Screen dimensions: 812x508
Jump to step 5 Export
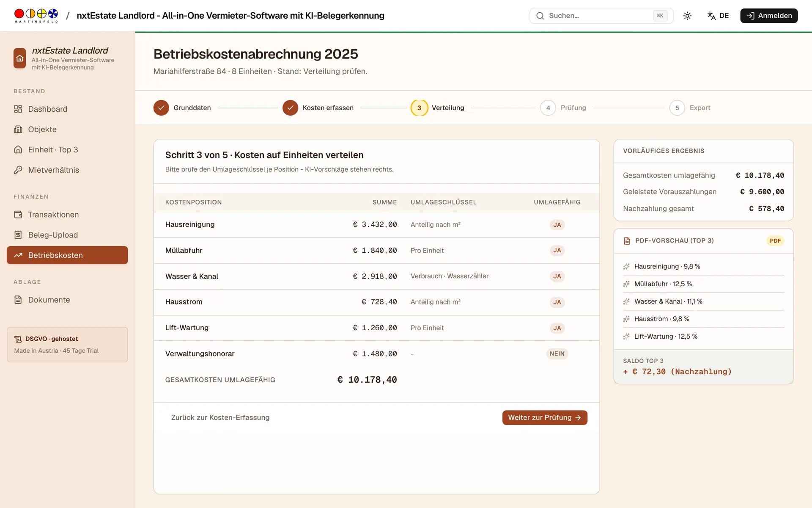tap(690, 108)
